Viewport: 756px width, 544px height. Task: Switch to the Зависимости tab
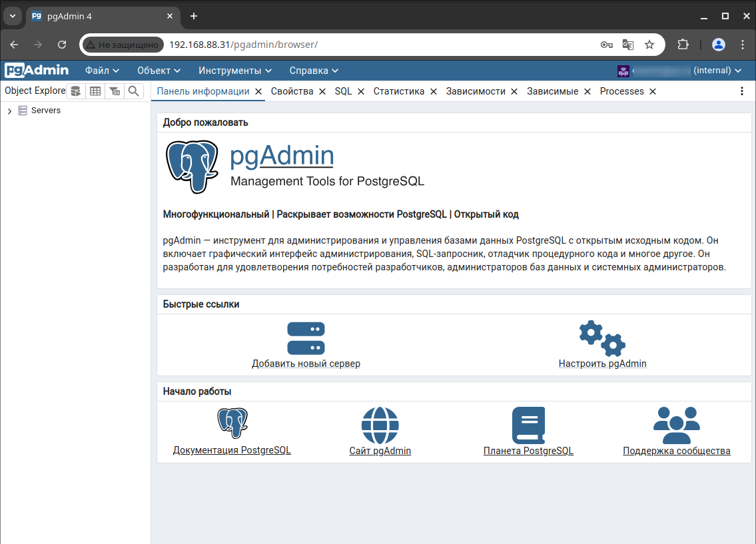(x=476, y=91)
